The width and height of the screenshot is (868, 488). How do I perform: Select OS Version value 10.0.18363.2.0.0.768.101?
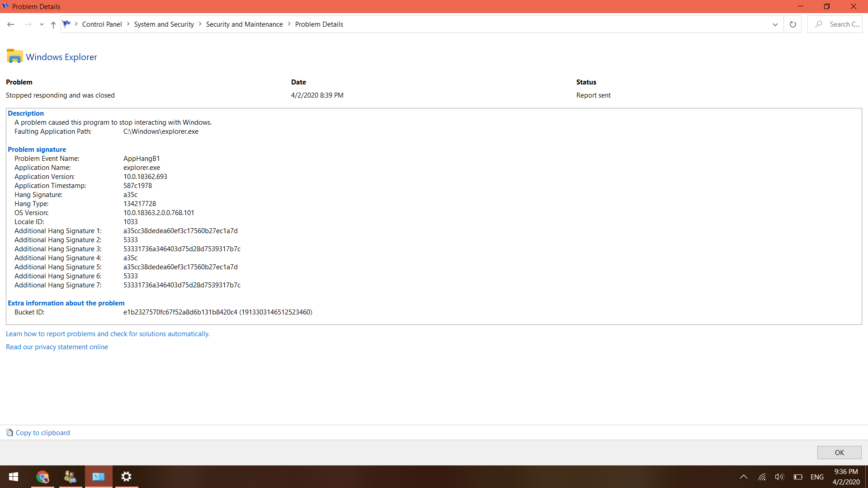pos(159,213)
